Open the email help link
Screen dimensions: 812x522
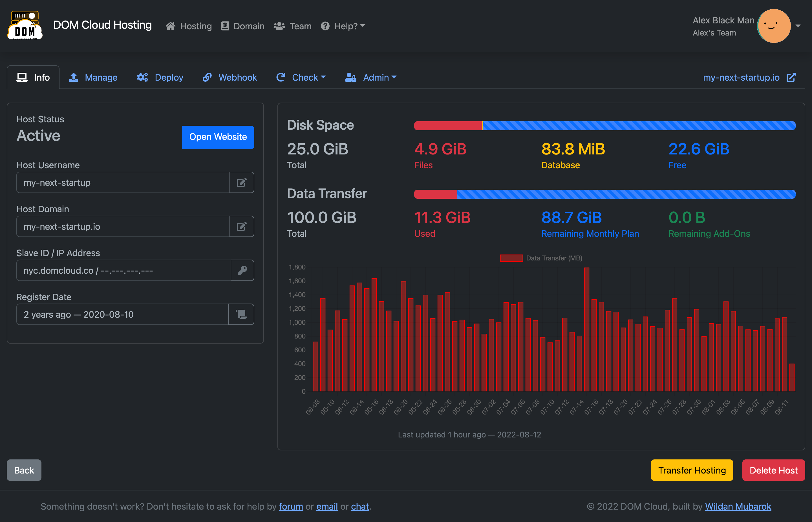(327, 506)
